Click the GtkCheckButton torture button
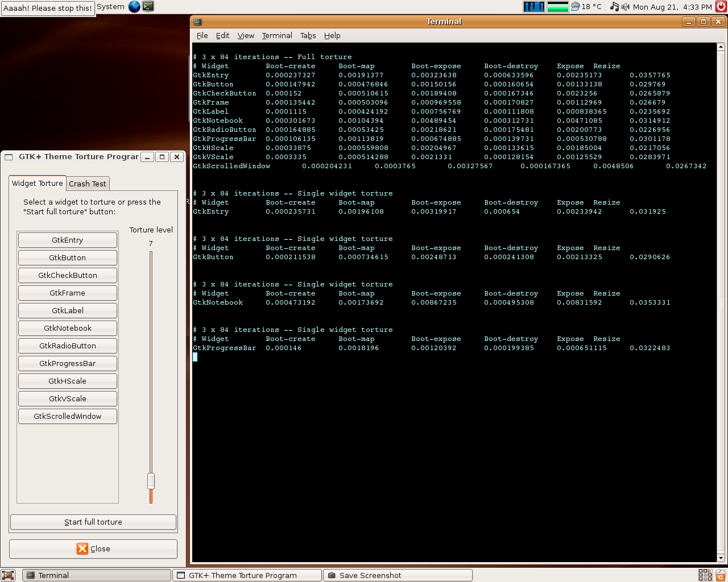Screen dimensions: 728x582 pos(68,275)
